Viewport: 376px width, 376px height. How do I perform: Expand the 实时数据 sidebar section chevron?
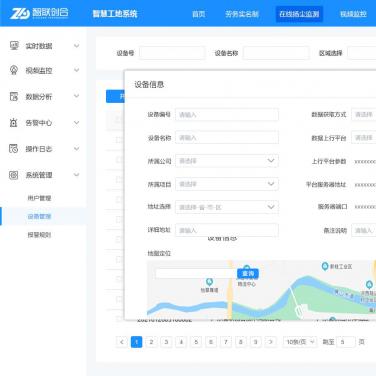pos(76,46)
